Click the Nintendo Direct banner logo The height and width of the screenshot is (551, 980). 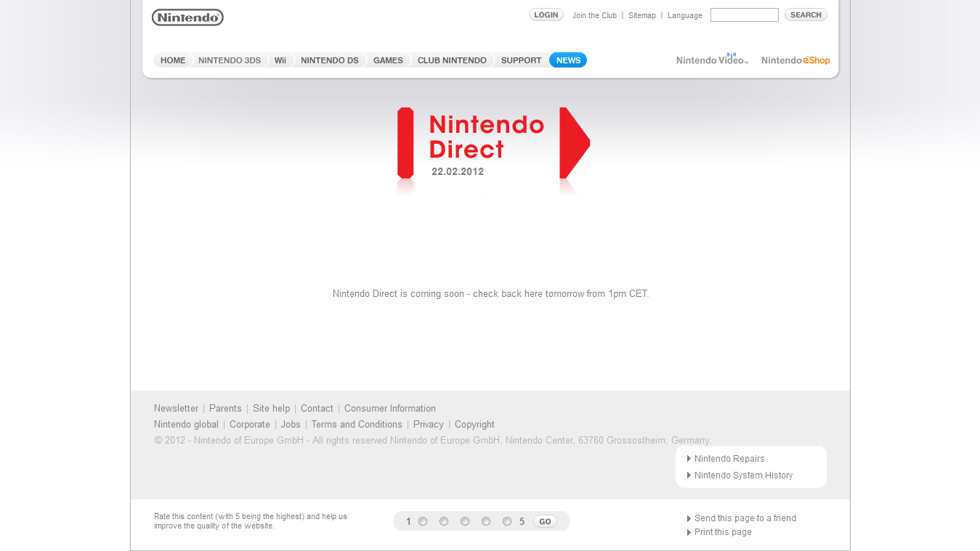click(493, 144)
